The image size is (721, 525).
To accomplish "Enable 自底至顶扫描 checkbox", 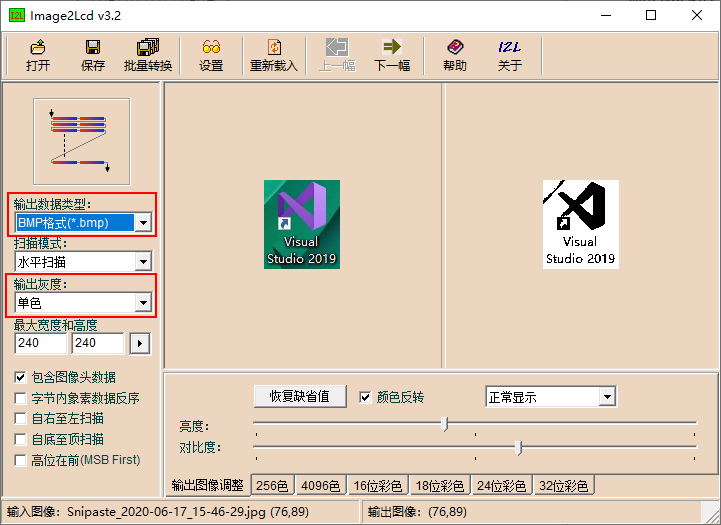I will [20, 439].
